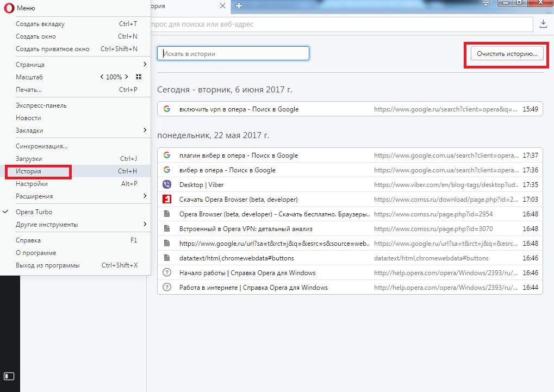This screenshot has width=554, height=392.
Task: Open Экспресс-панель from the menu
Action: pos(75,105)
